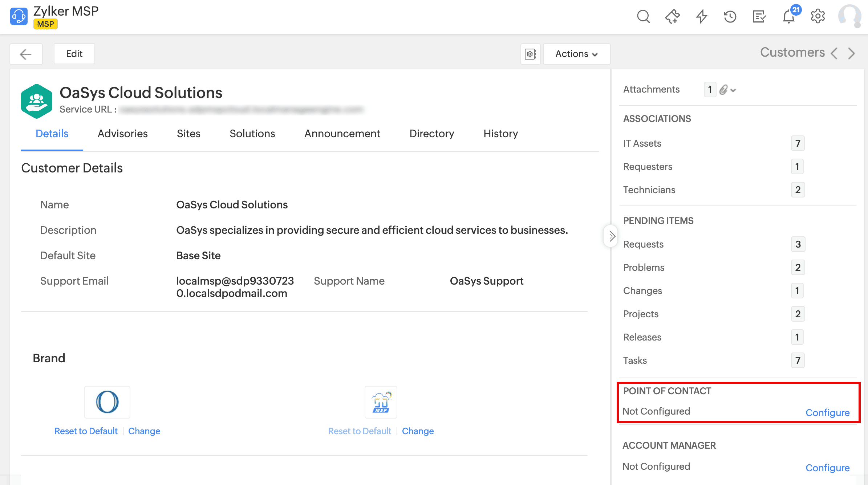
Task: Click the OaSys brand logo thumbnail
Action: [107, 402]
